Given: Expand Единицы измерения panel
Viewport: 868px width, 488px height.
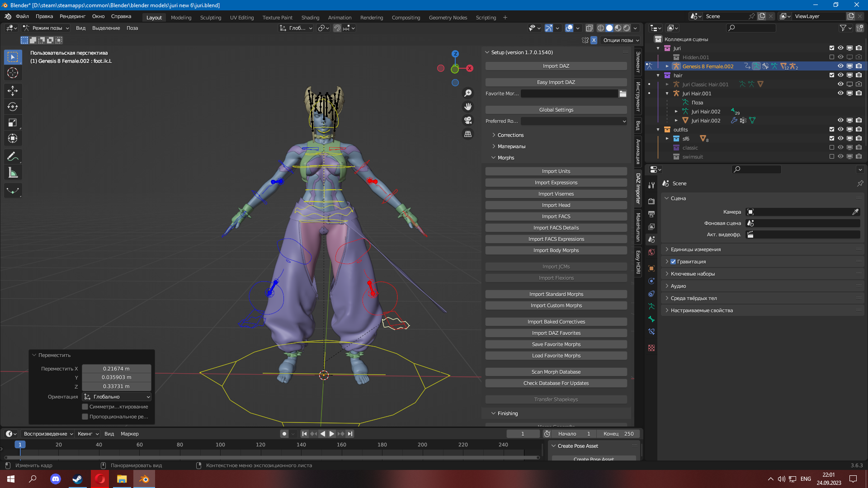Looking at the screenshot, I should (695, 249).
